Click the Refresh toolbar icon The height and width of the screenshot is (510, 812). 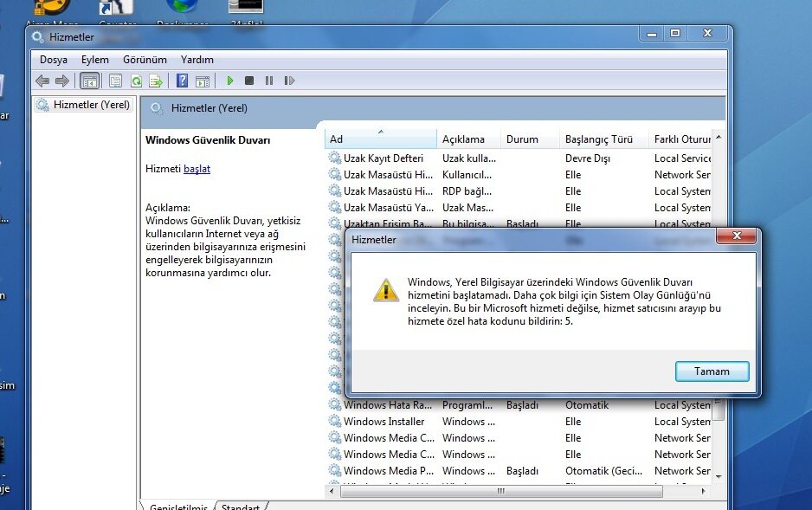[x=137, y=80]
